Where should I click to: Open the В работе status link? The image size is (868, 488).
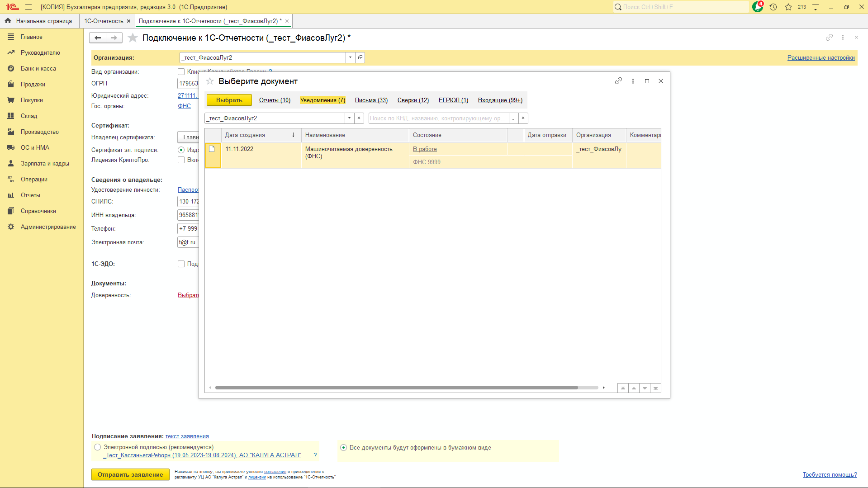coord(425,149)
